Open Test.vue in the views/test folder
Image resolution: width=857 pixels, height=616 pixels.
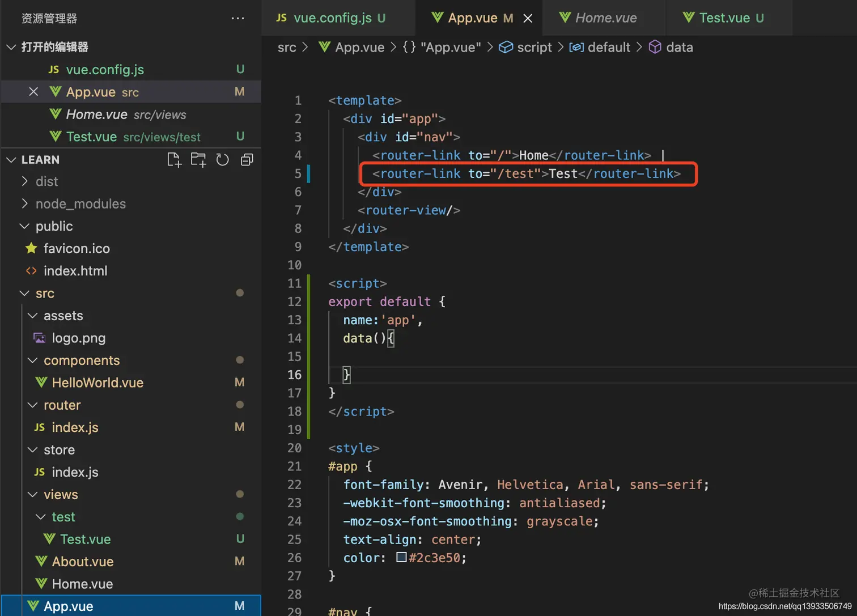click(x=131, y=539)
